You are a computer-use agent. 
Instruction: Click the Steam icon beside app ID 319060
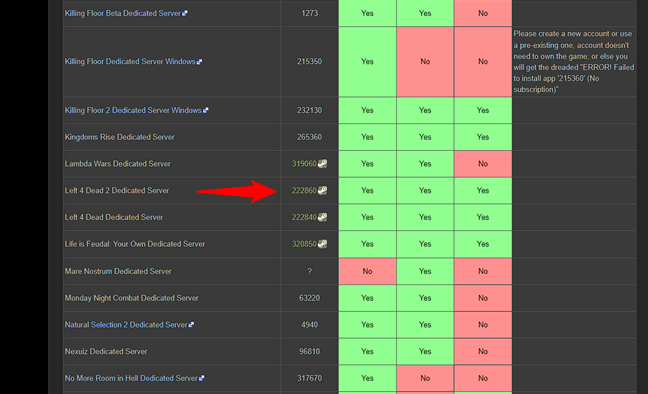(x=322, y=164)
